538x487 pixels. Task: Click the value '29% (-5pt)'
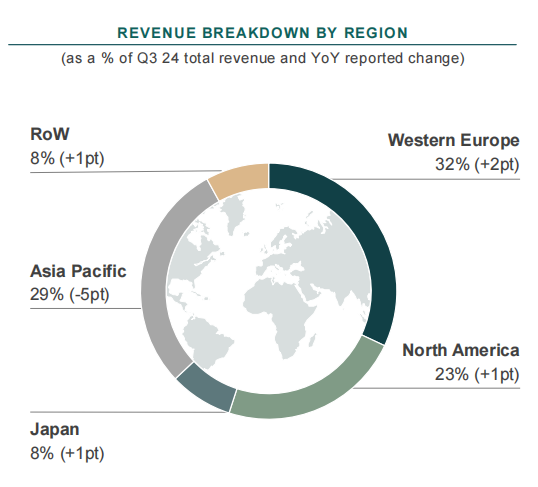70,294
